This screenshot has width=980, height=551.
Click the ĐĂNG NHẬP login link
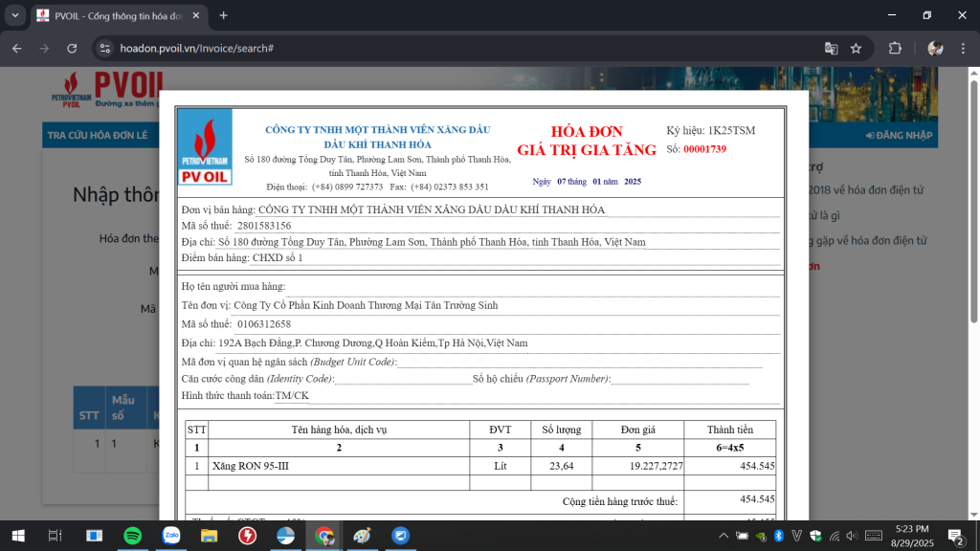(x=899, y=136)
